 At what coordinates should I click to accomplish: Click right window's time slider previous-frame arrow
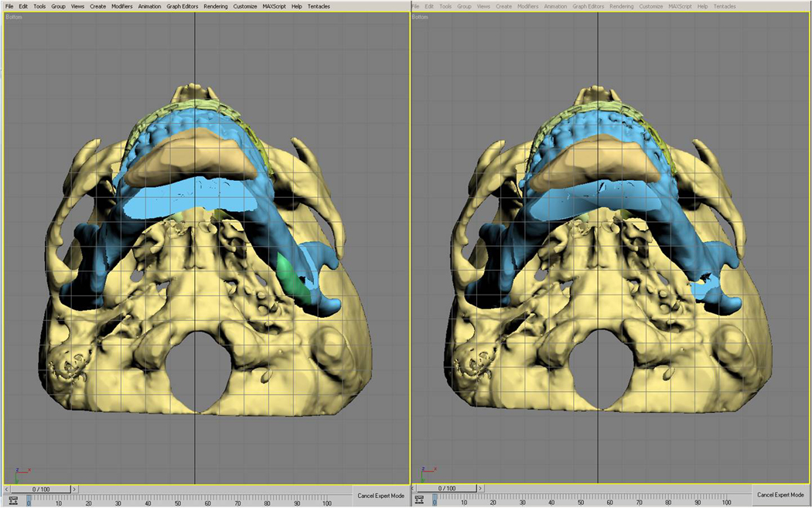coord(415,489)
